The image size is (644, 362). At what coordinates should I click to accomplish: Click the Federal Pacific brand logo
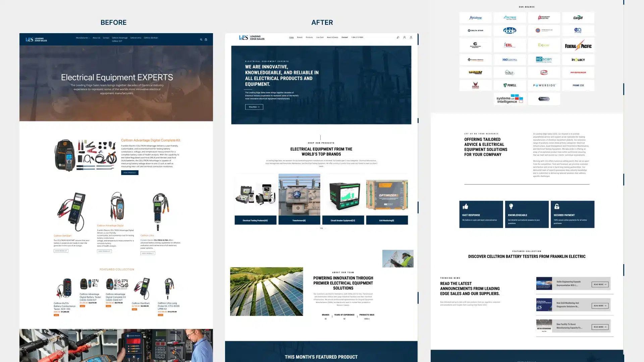(x=578, y=45)
